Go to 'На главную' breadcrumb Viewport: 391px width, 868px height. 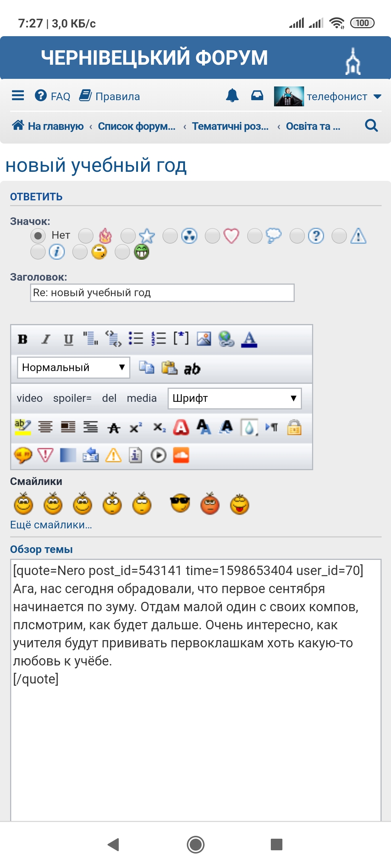click(48, 126)
